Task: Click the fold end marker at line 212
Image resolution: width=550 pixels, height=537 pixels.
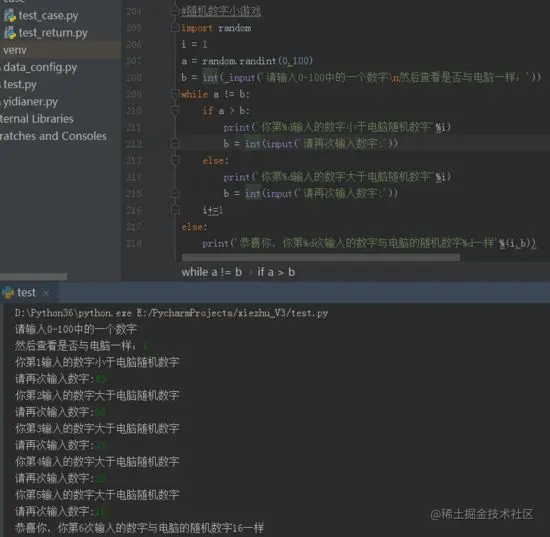Action: pyautogui.click(x=175, y=143)
